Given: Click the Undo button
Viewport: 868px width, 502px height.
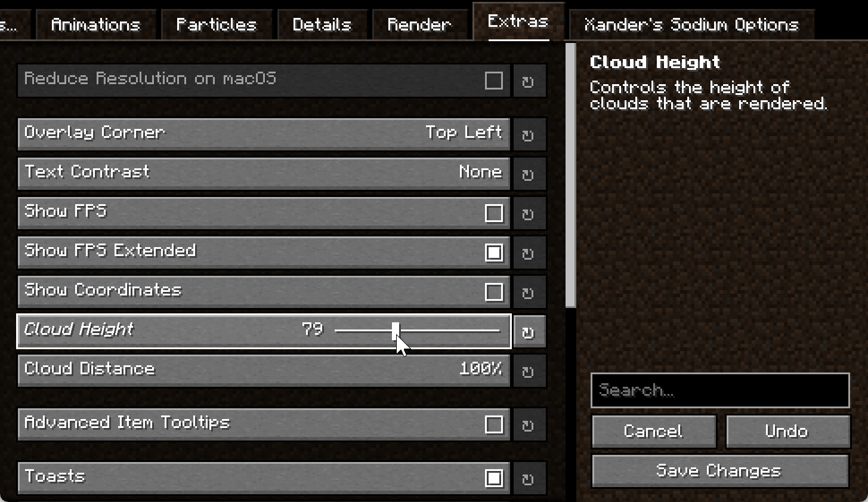Looking at the screenshot, I should (787, 432).
